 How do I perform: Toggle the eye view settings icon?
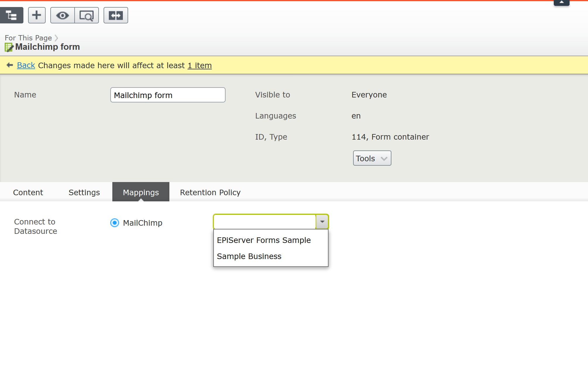[62, 15]
